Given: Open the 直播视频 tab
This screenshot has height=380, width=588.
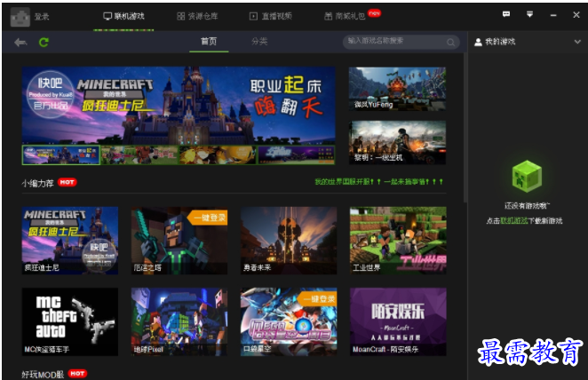Looking at the screenshot, I should tap(271, 16).
